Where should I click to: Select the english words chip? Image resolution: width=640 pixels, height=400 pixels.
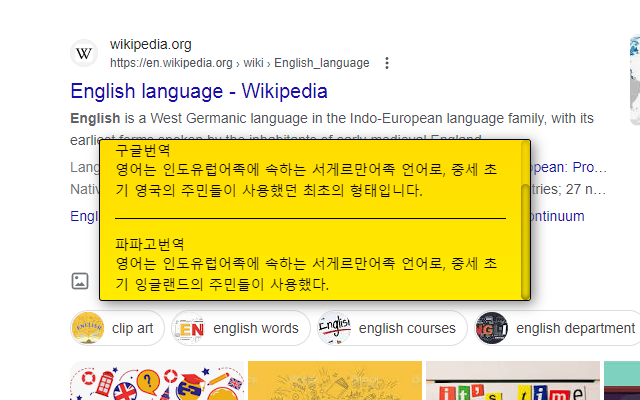pos(241,328)
